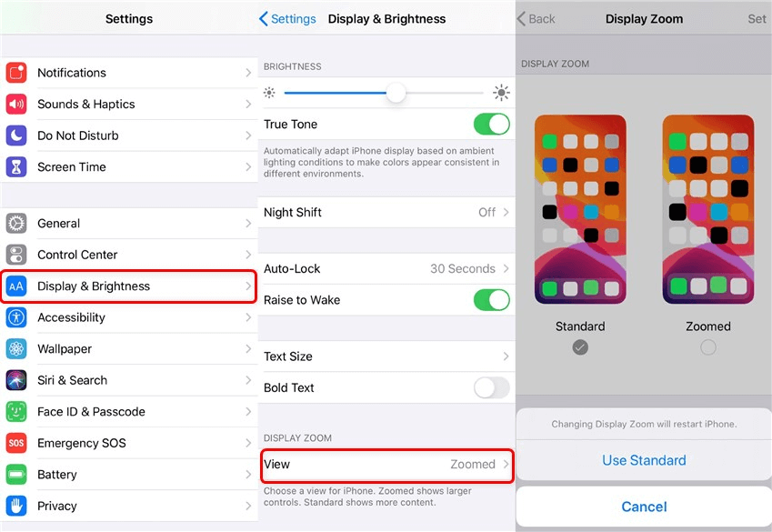Open the Accessibility settings row
The width and height of the screenshot is (772, 532).
[128, 317]
